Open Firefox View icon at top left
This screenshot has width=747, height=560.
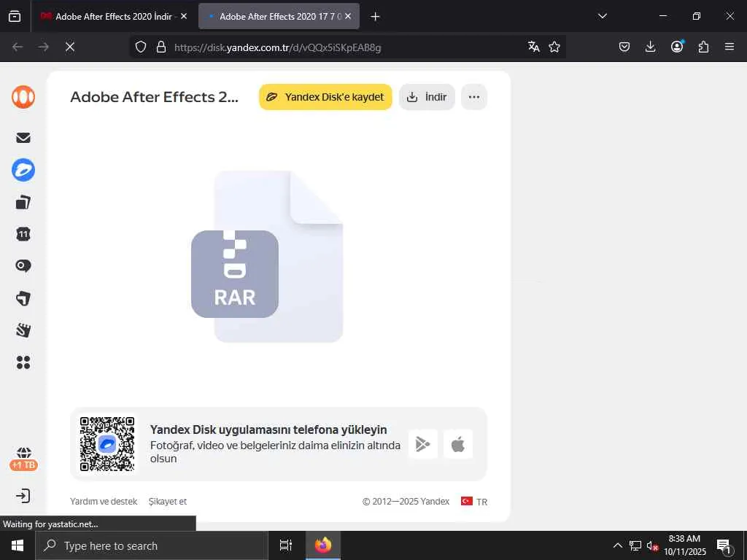click(x=15, y=17)
